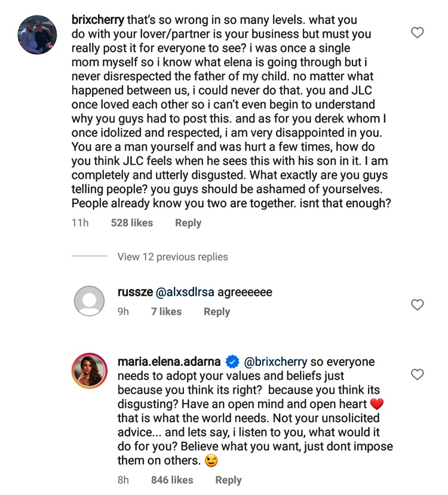The height and width of the screenshot is (495, 448).
Task: View the 846 likes on maria.elena.adarna's reply
Action: click(x=172, y=480)
